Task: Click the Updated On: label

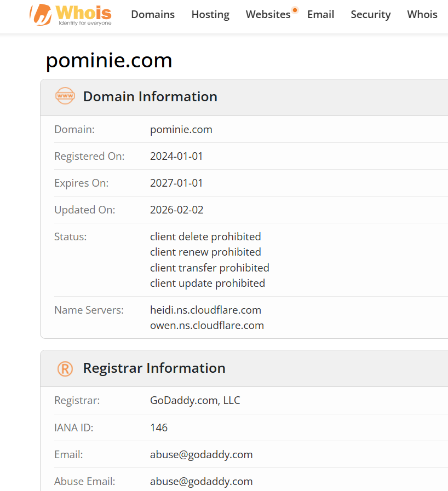Action: tap(84, 210)
